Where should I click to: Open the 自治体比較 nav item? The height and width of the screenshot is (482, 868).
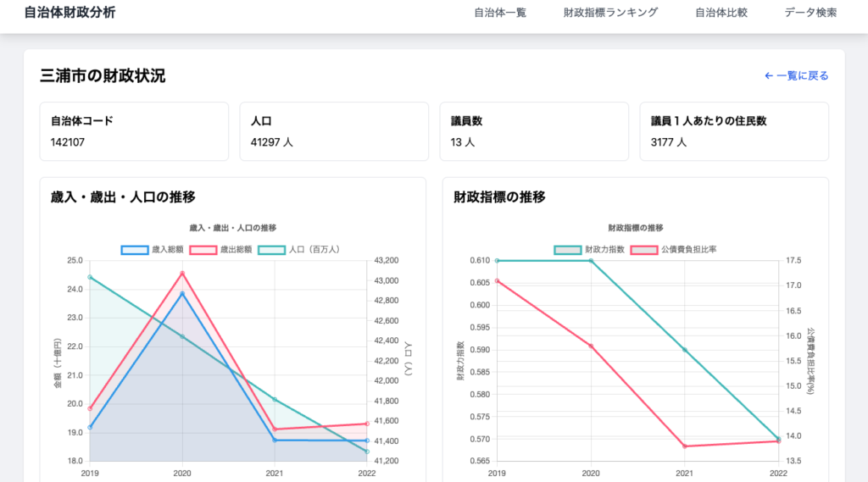click(721, 13)
